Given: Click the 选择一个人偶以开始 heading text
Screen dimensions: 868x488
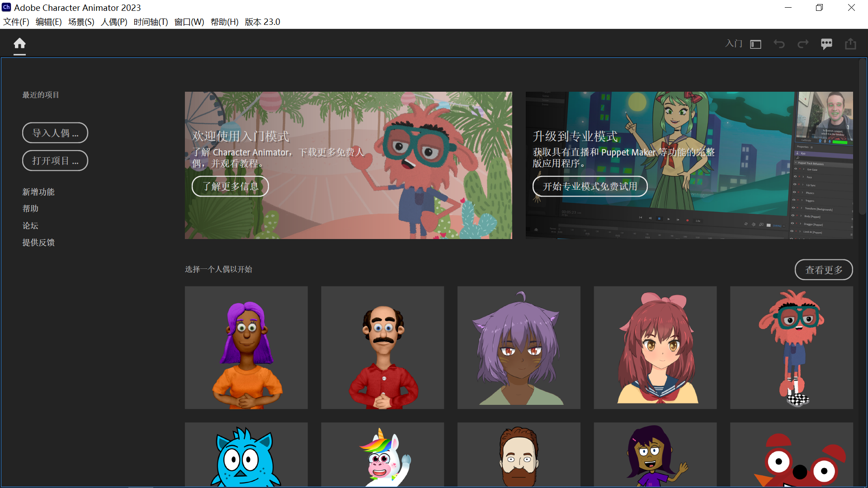Looking at the screenshot, I should click(218, 269).
